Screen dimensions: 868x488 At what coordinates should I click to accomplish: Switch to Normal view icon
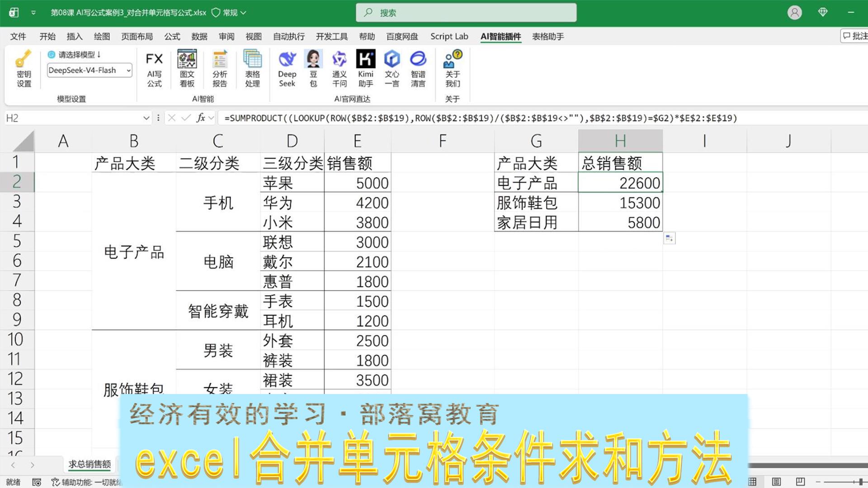coord(752,482)
